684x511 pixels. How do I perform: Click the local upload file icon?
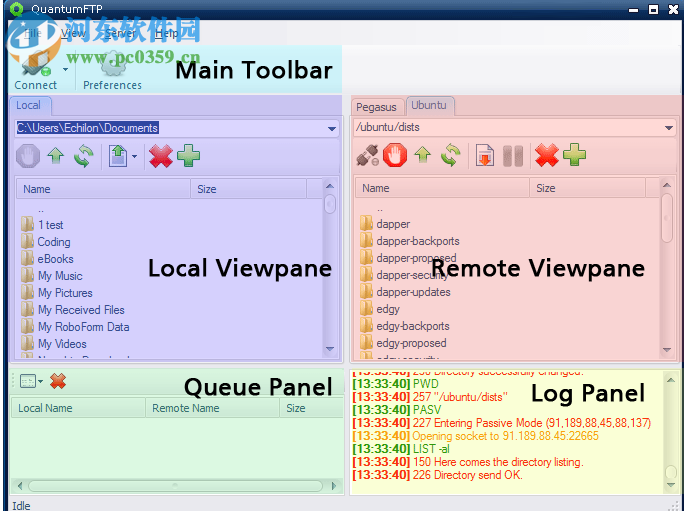click(118, 156)
